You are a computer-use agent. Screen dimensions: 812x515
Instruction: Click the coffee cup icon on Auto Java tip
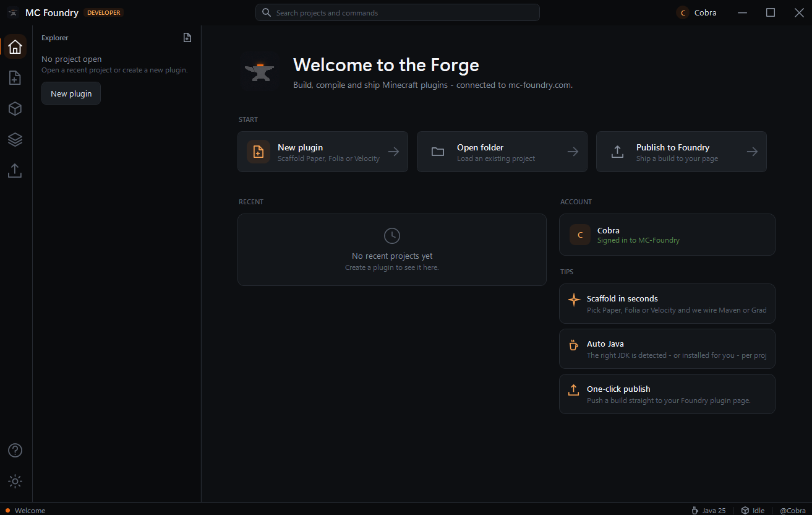coord(574,345)
